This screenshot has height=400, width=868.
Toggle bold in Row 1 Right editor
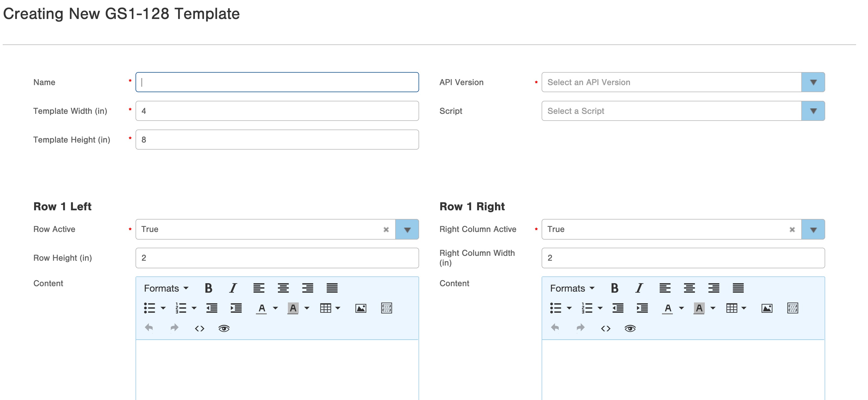(614, 288)
